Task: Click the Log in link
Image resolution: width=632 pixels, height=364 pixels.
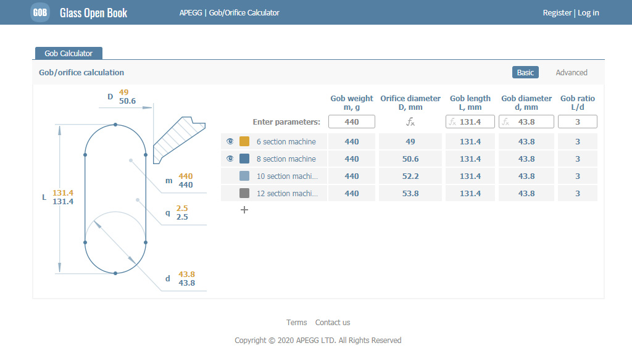Action: pyautogui.click(x=588, y=13)
